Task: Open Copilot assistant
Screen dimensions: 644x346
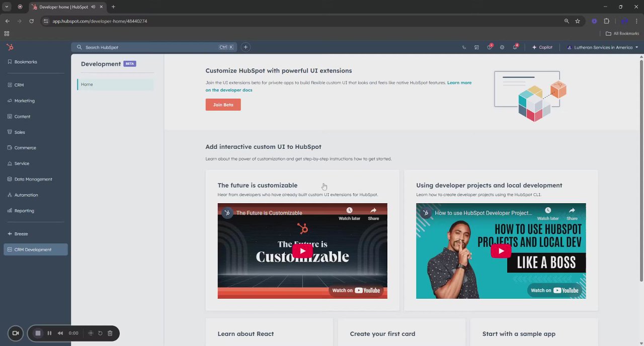Action: pos(542,47)
